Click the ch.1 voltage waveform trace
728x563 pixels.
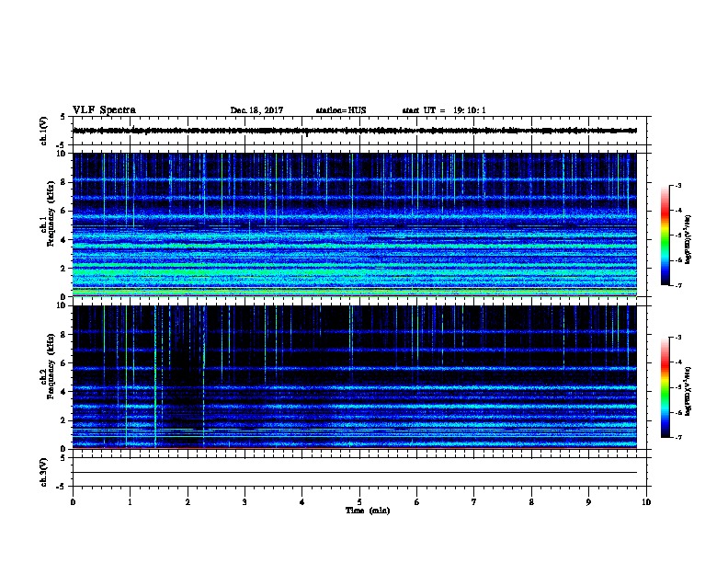[355, 131]
